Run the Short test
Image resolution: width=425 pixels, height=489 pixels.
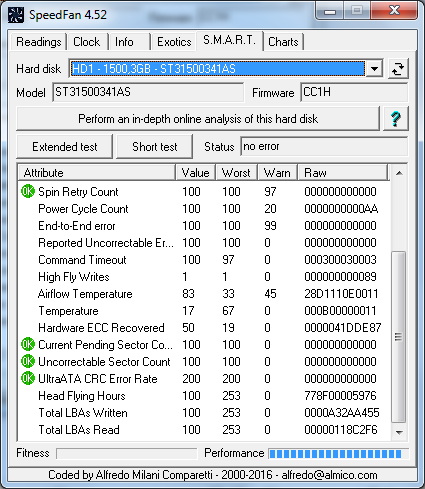tap(155, 147)
